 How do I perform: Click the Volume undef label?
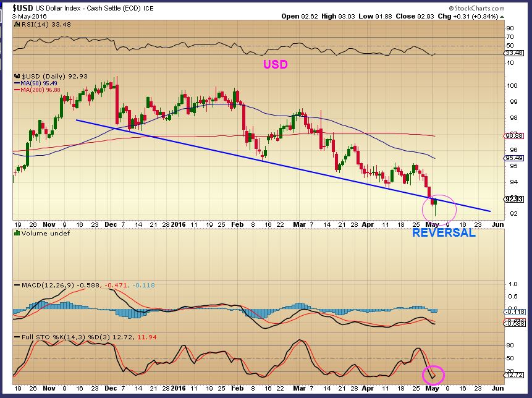(x=46, y=233)
